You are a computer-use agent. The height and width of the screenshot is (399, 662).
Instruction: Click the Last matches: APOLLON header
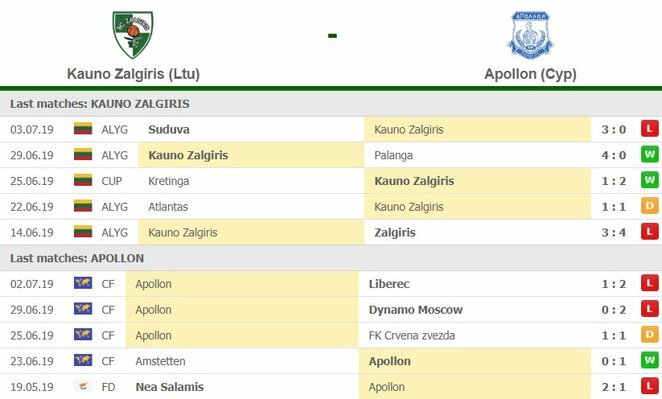tap(77, 258)
